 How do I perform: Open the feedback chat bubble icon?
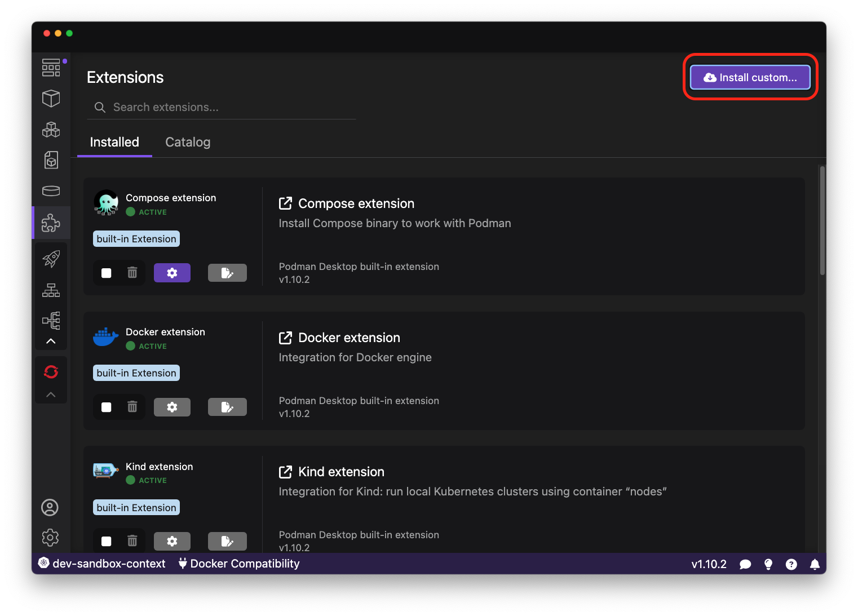pos(745,564)
